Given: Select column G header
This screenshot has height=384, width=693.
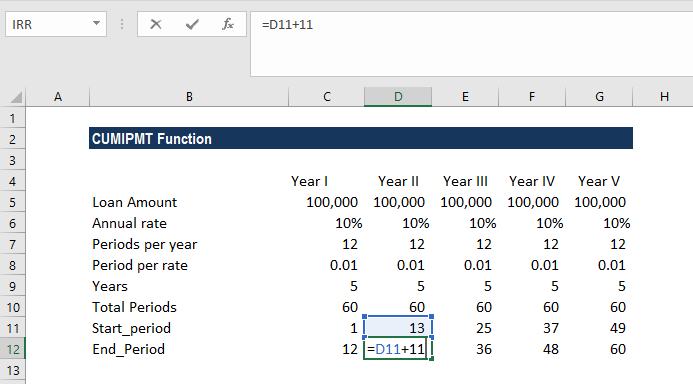Looking at the screenshot, I should coord(599,97).
